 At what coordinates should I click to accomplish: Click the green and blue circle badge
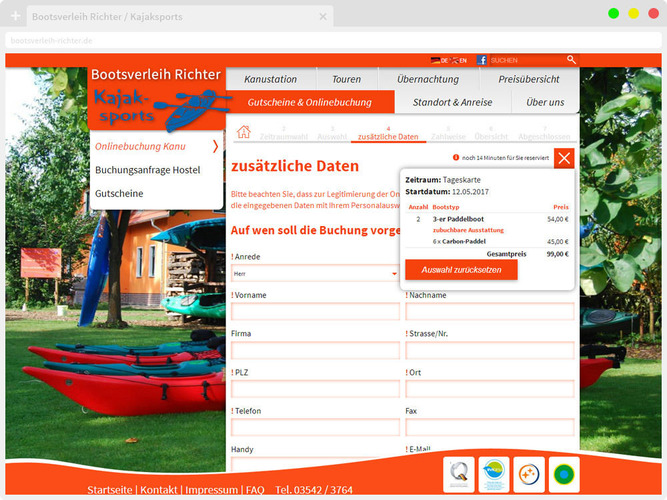click(x=565, y=473)
